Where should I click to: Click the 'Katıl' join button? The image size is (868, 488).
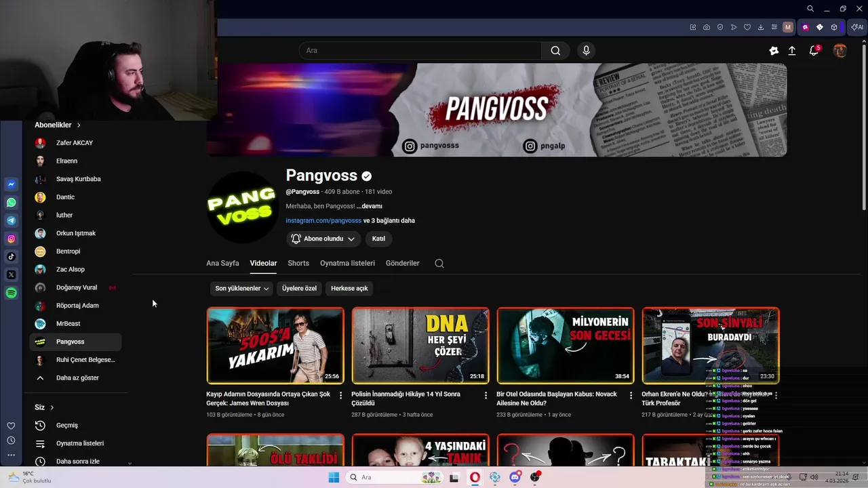(x=378, y=239)
